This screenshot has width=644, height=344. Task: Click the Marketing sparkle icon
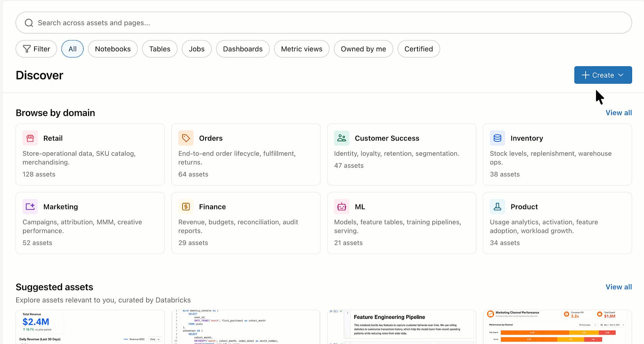[x=30, y=206]
